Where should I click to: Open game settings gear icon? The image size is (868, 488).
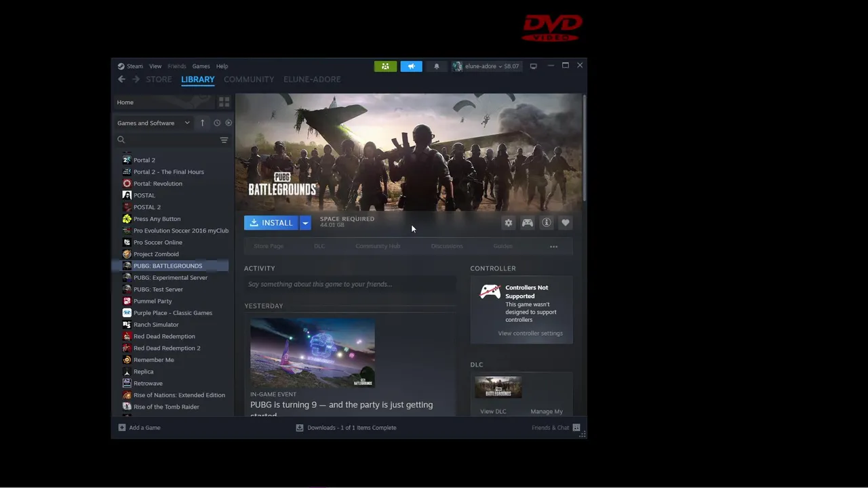[509, 222]
